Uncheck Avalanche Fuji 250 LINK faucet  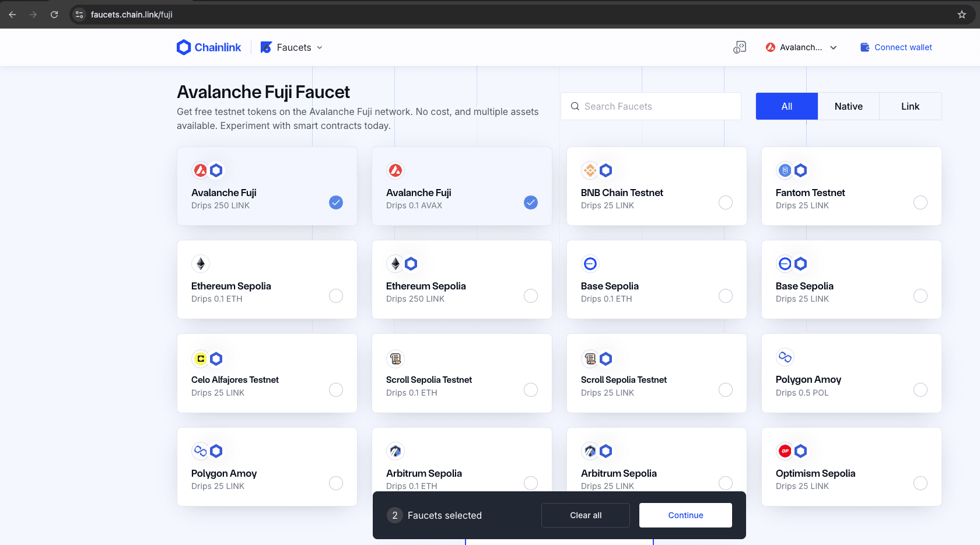click(336, 202)
